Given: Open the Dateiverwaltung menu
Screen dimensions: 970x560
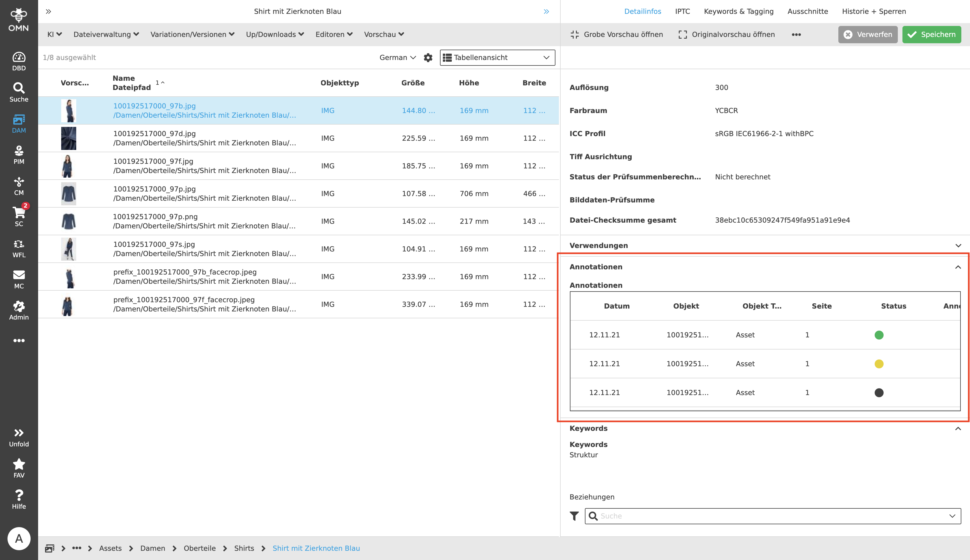Looking at the screenshot, I should [106, 35].
